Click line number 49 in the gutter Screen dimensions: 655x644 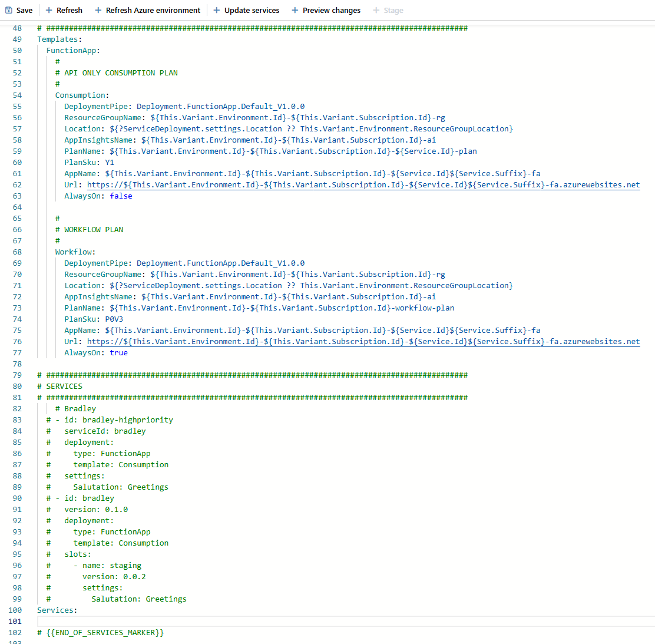tap(16, 39)
